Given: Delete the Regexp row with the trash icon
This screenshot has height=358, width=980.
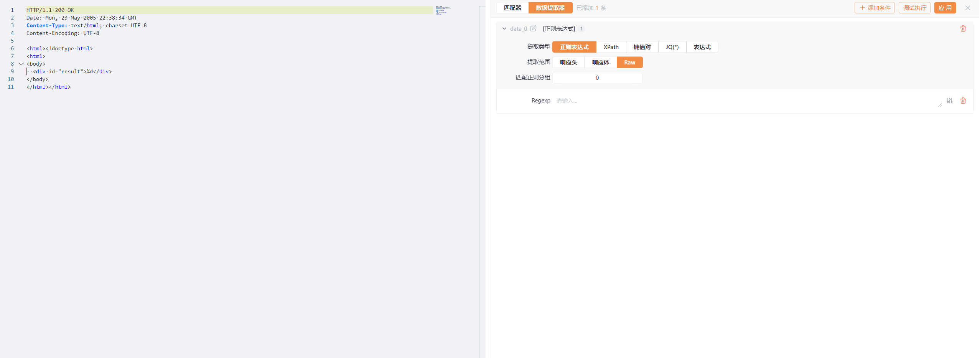Looking at the screenshot, I should coord(963,101).
